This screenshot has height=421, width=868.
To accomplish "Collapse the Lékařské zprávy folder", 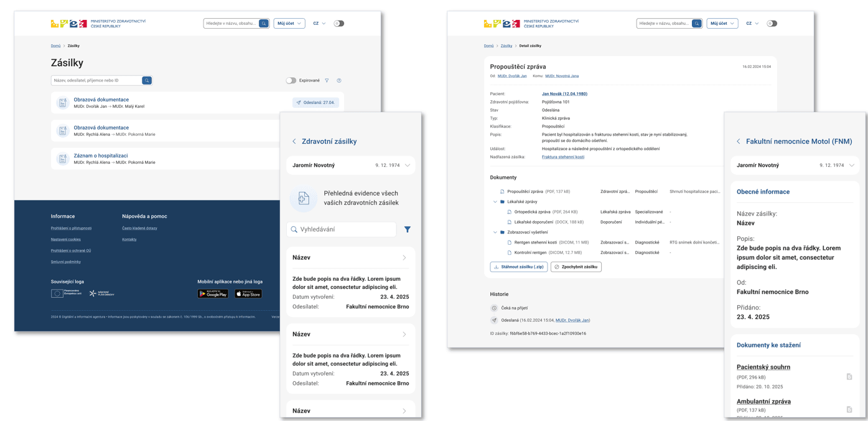I will coord(495,202).
